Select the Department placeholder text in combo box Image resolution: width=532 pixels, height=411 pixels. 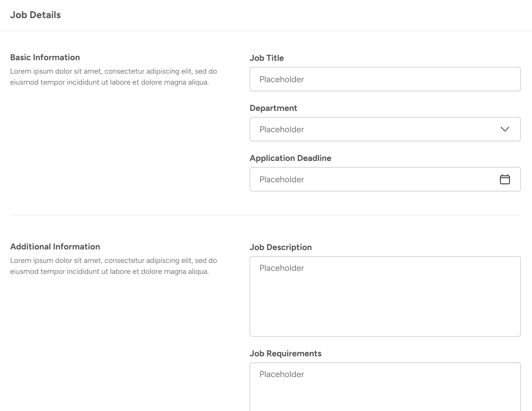tap(282, 129)
